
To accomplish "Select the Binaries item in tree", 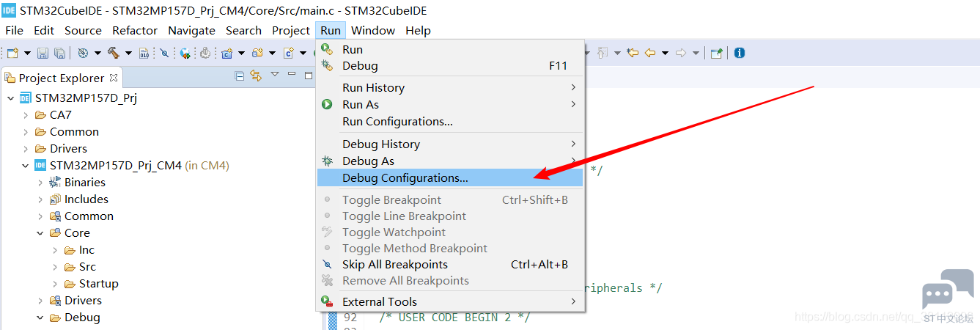I will tap(85, 183).
